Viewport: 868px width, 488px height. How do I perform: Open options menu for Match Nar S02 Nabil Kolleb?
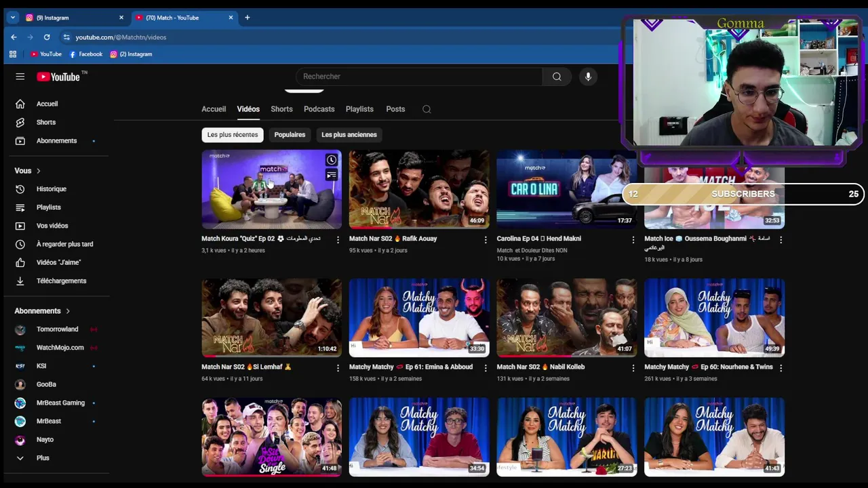pos(633,368)
